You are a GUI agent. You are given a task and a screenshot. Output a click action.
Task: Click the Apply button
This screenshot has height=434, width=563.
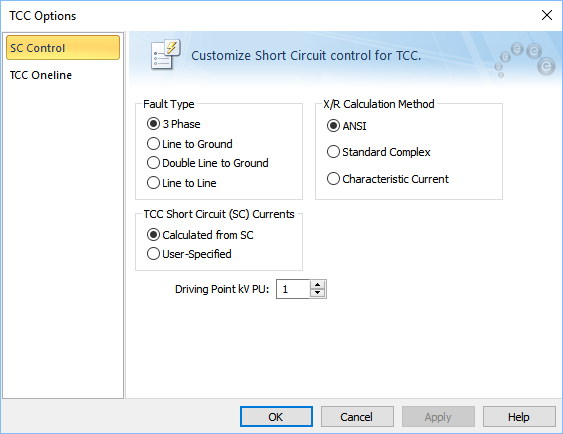(x=438, y=416)
